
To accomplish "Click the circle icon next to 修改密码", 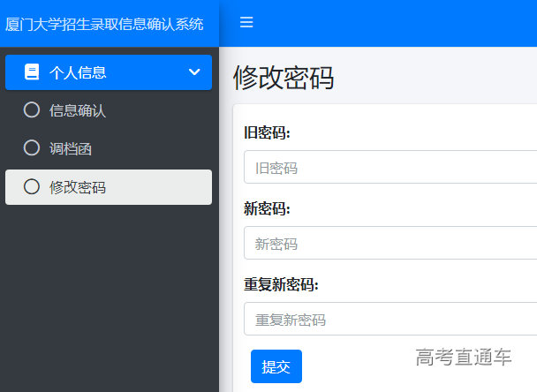I will (32, 187).
